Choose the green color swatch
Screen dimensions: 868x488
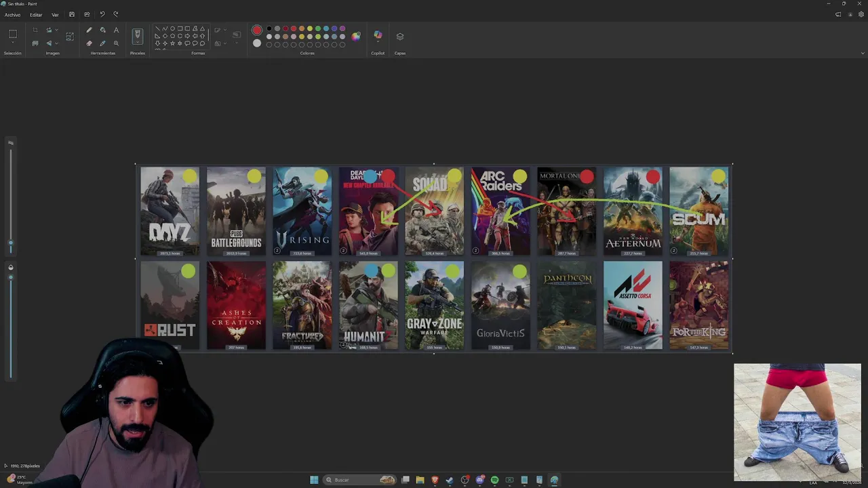(318, 28)
